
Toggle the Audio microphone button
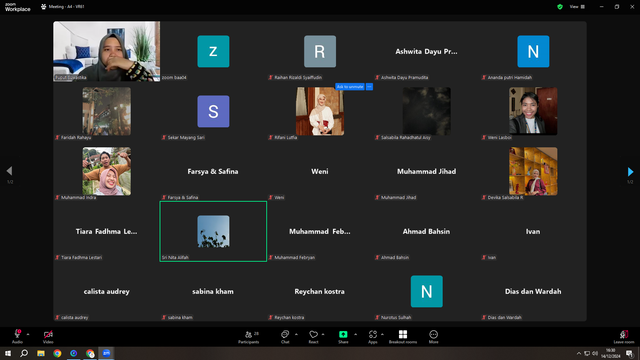(x=17, y=336)
